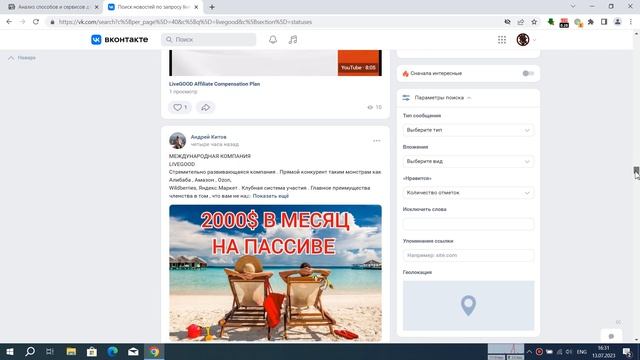Click the Наверх back-to-top button

coord(22,58)
